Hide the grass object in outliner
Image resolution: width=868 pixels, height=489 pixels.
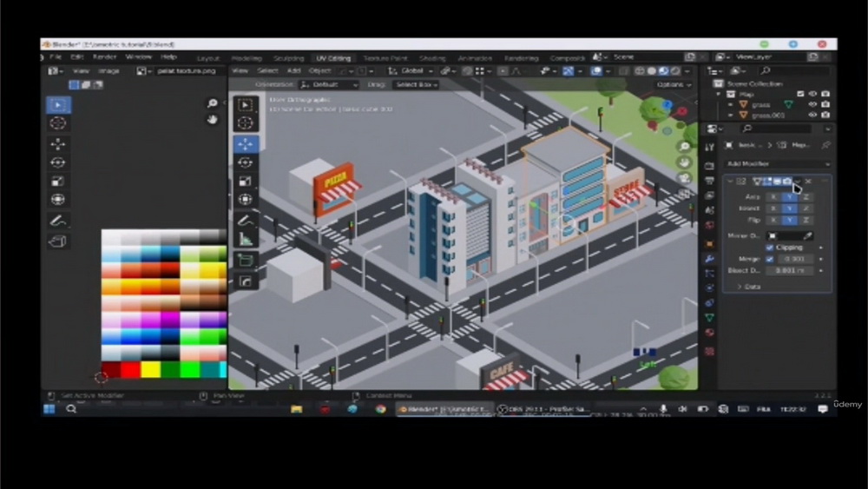[x=812, y=105]
